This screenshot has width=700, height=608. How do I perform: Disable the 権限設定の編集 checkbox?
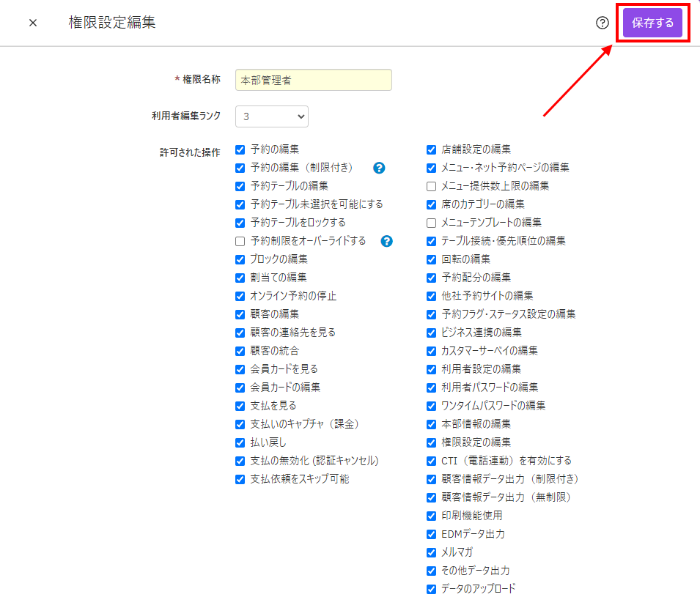click(431, 442)
